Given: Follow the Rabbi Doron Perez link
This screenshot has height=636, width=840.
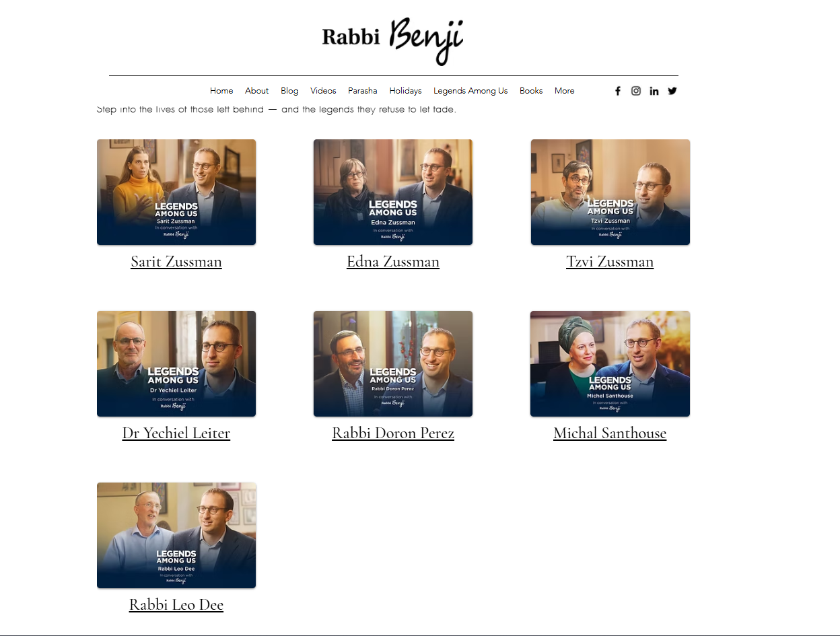Looking at the screenshot, I should coord(393,433).
